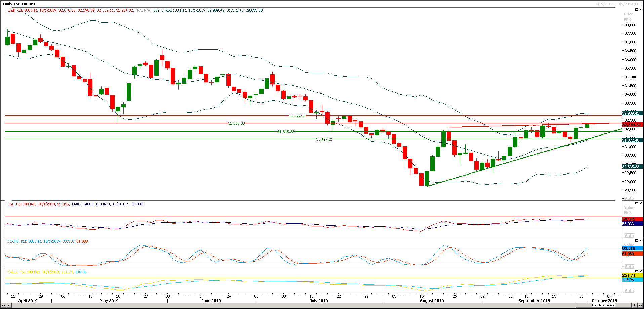Maximize the price chart pane
This screenshot has height=309, width=644.
[637, 9]
